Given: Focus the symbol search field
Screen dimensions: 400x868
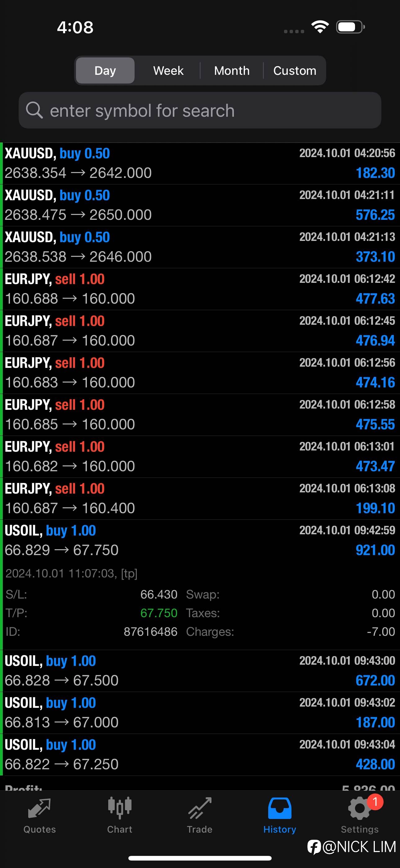Looking at the screenshot, I should (x=200, y=110).
